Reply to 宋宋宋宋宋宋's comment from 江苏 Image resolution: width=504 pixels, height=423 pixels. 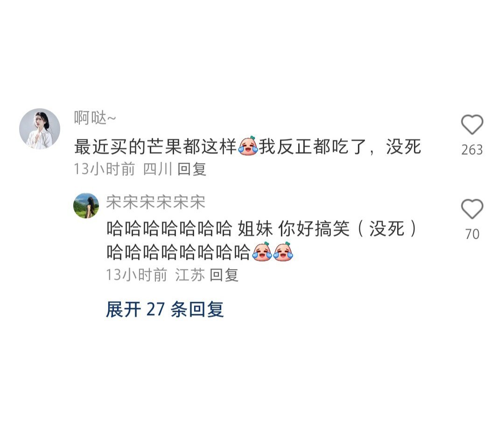tap(224, 275)
